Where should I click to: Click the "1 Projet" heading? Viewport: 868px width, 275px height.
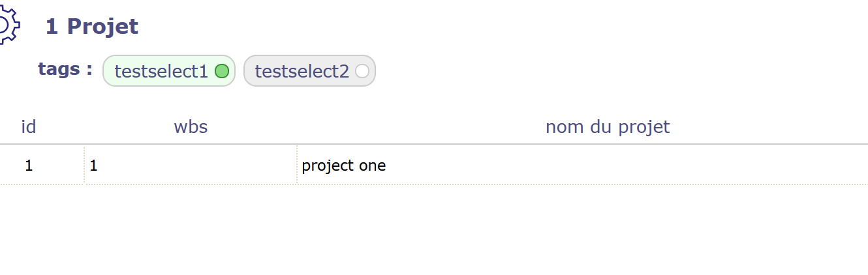click(92, 27)
